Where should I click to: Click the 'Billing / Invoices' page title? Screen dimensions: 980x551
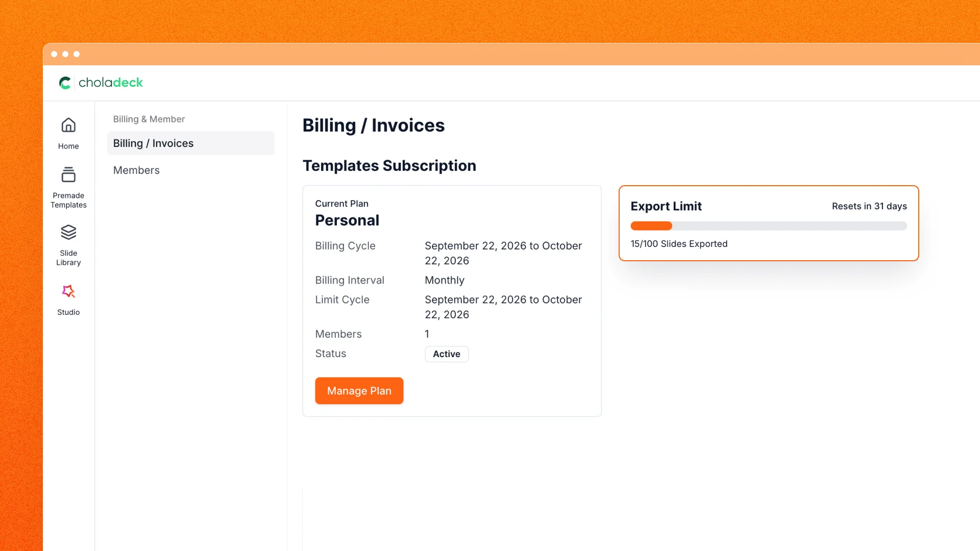click(373, 126)
